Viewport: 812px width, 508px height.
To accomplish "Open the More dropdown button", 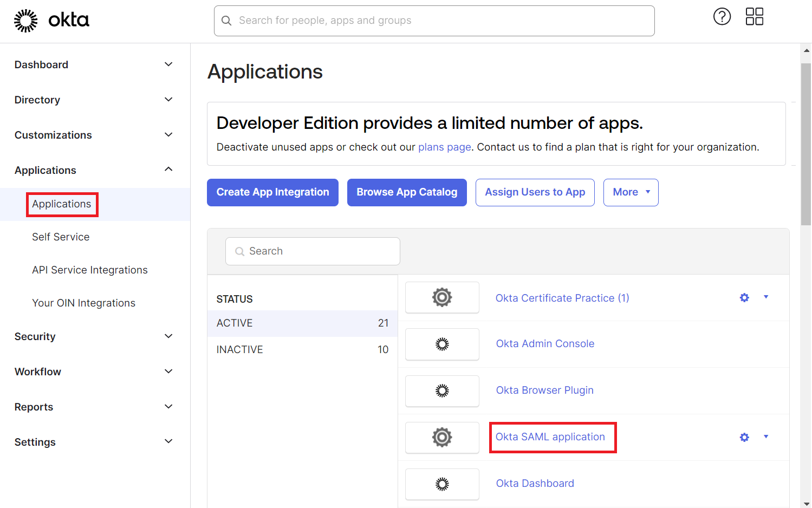I will [631, 192].
